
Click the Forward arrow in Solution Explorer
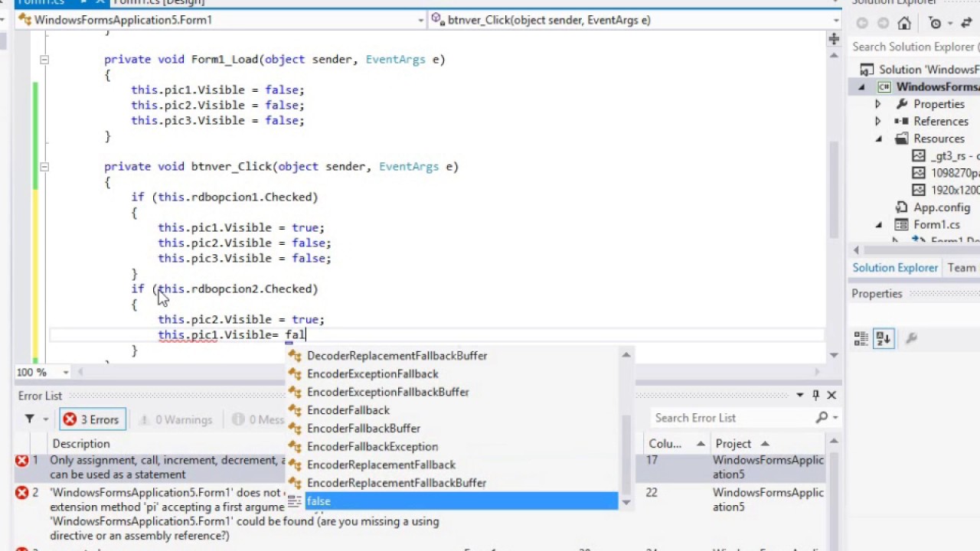tap(883, 23)
